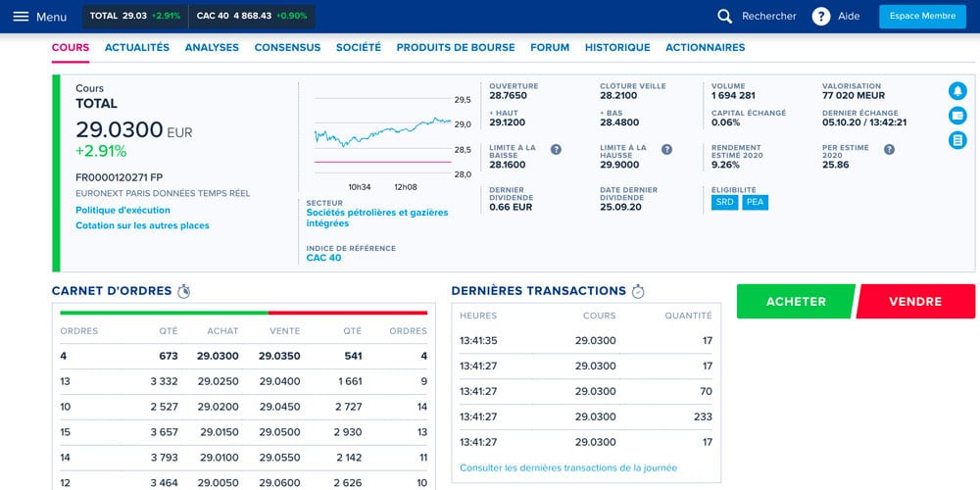Viewport: 980px width, 490px height.
Task: Click the CAC 40 4 868.43 header ticker
Action: click(x=252, y=17)
